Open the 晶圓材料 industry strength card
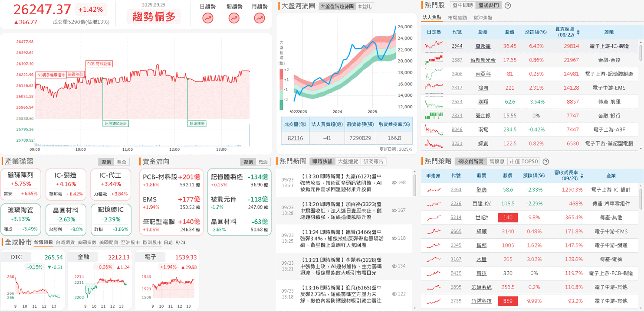The height and width of the screenshot is (312, 644). tap(66, 220)
